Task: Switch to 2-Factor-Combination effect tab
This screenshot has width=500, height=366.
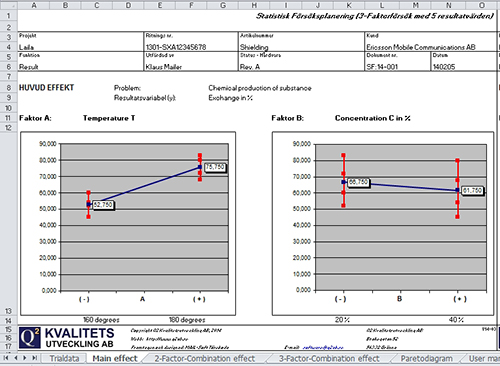Action: tap(204, 359)
